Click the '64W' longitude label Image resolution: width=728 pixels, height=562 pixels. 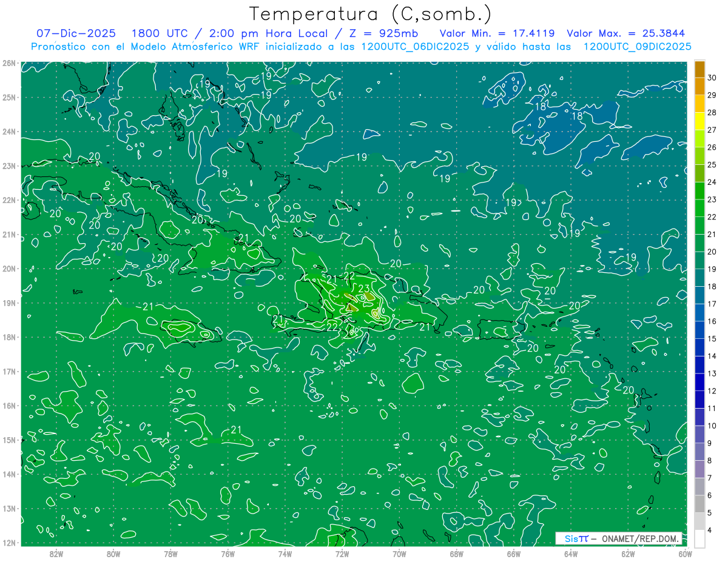tap(570, 554)
